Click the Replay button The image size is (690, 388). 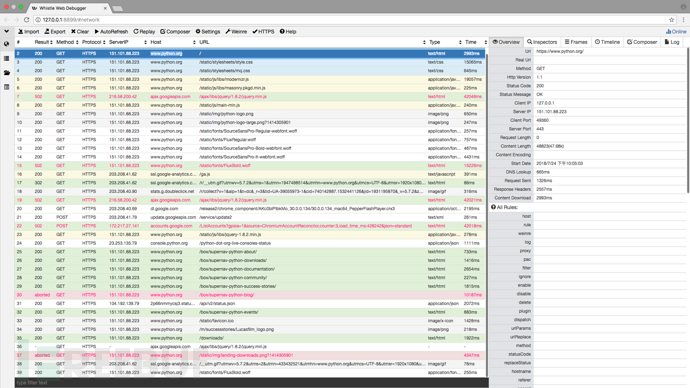144,32
